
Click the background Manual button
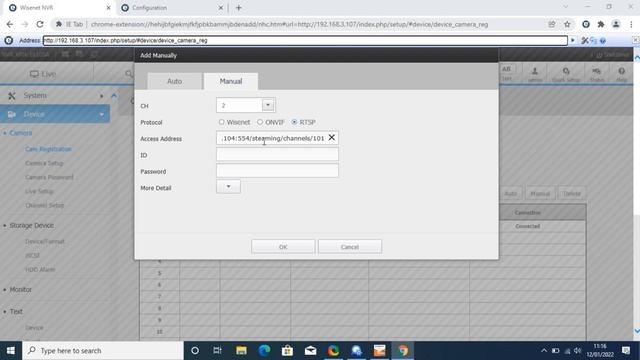pyautogui.click(x=540, y=193)
